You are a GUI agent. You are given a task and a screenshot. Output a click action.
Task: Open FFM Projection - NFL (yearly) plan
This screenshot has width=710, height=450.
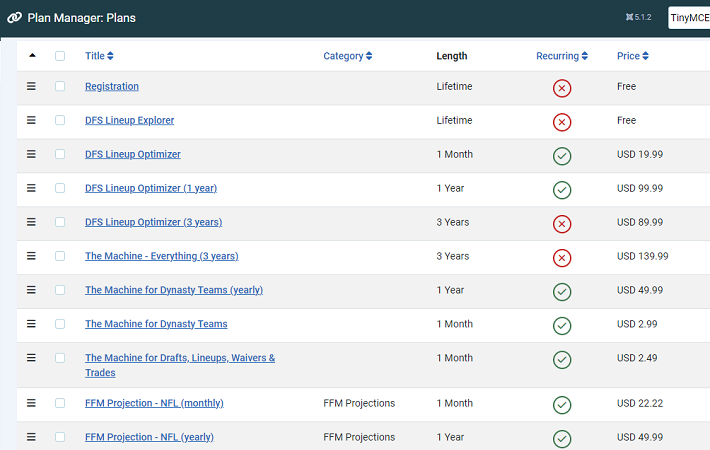click(x=149, y=437)
